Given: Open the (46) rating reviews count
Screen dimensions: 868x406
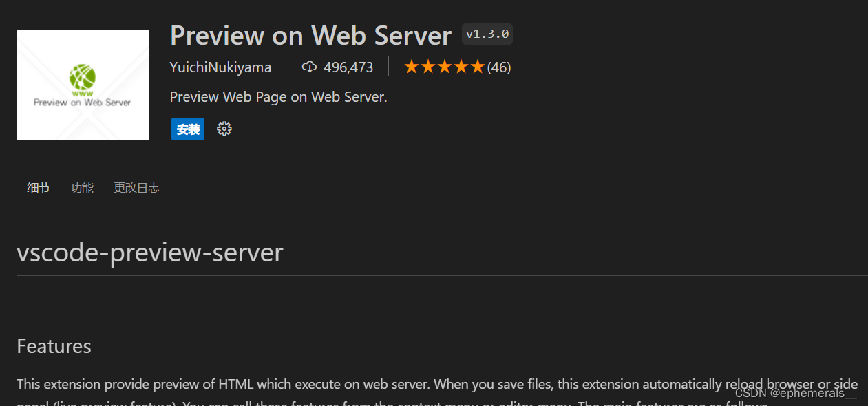Looking at the screenshot, I should pyautogui.click(x=499, y=67).
